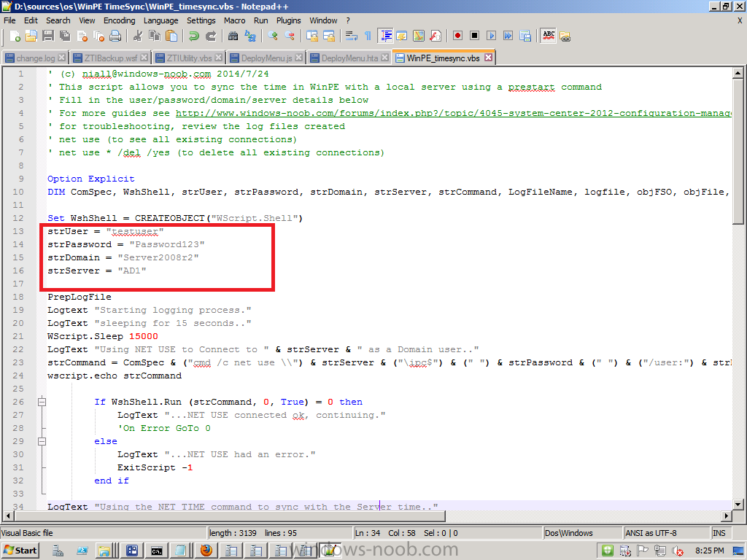Click the clock showing 8:25 PM
The height and width of the screenshot is (560, 747).
point(709,551)
